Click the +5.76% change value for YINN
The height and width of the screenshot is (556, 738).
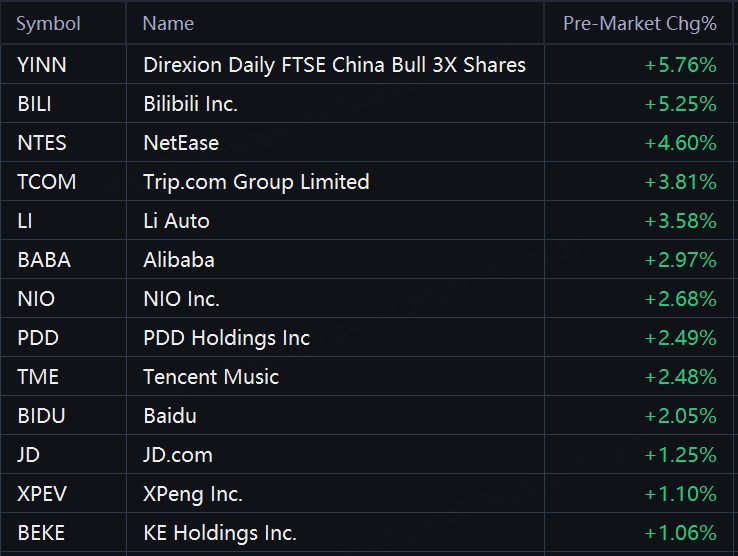(x=680, y=65)
